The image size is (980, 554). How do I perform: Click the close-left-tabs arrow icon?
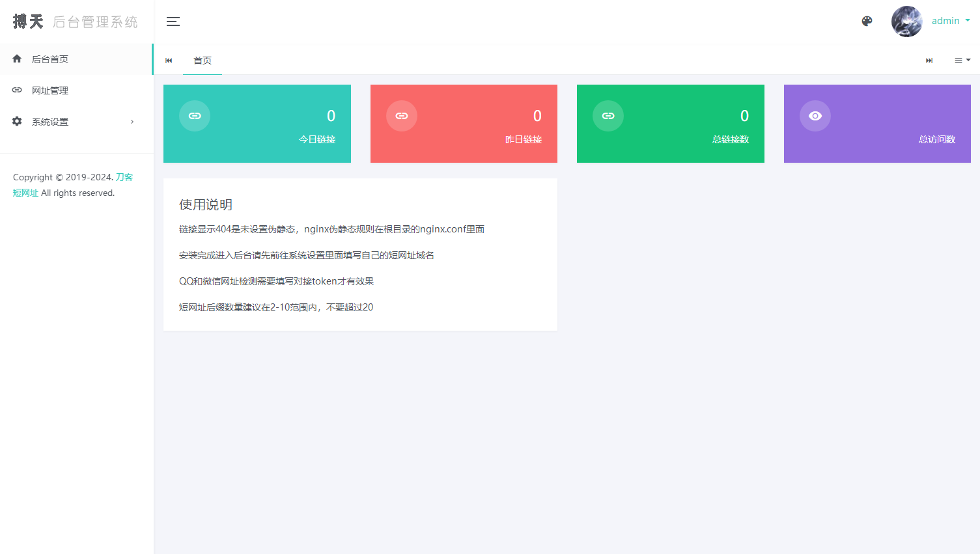pos(169,60)
